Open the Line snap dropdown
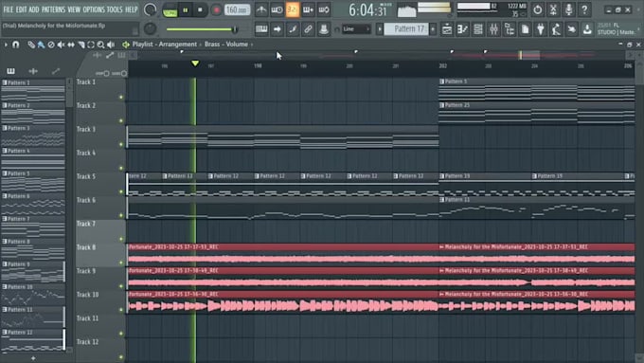This screenshot has width=644, height=363. (356, 29)
